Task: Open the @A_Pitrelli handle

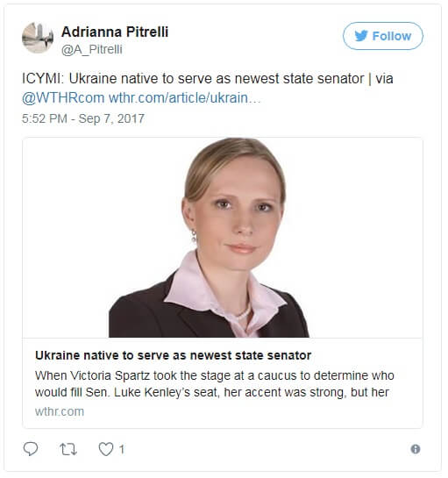Action: (92, 49)
